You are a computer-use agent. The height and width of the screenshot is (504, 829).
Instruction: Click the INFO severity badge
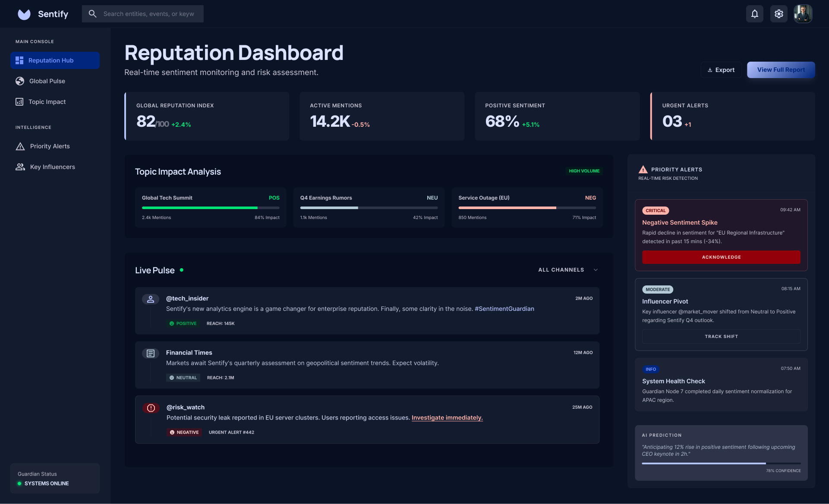pos(651,369)
